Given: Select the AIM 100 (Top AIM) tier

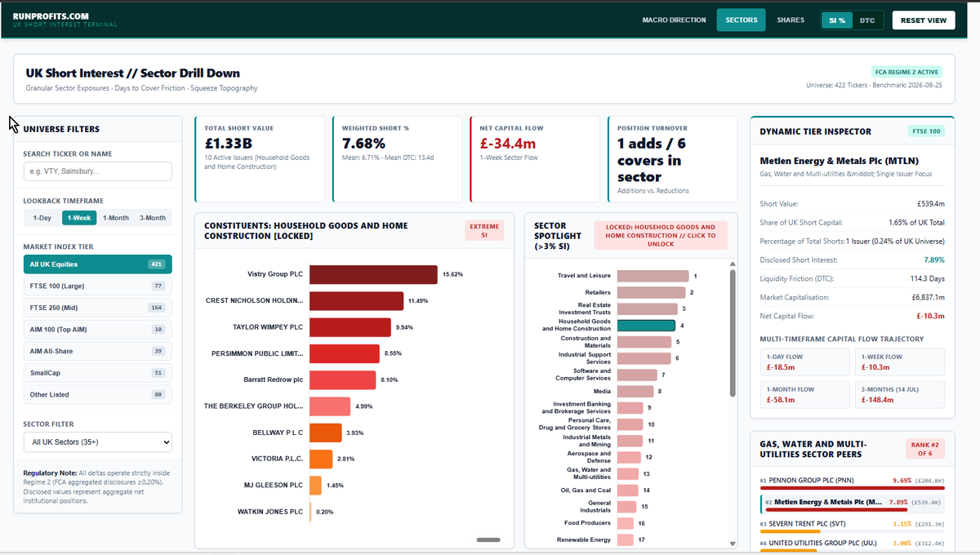Looking at the screenshot, I should 98,329.
